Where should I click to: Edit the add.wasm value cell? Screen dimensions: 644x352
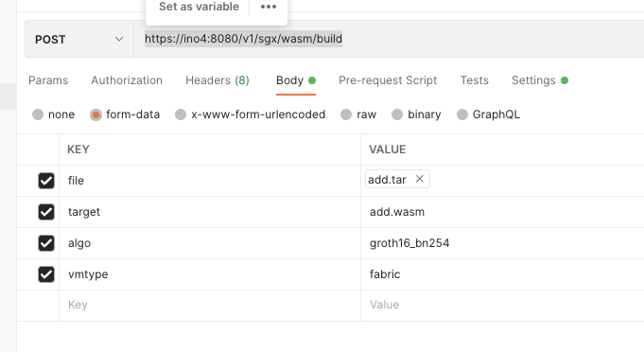pyautogui.click(x=502, y=212)
